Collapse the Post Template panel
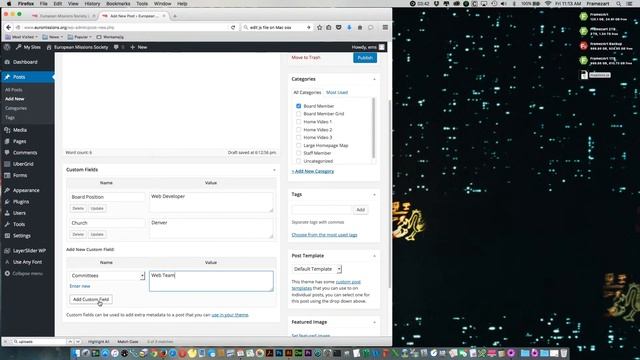The width and height of the screenshot is (640, 360). point(374,256)
